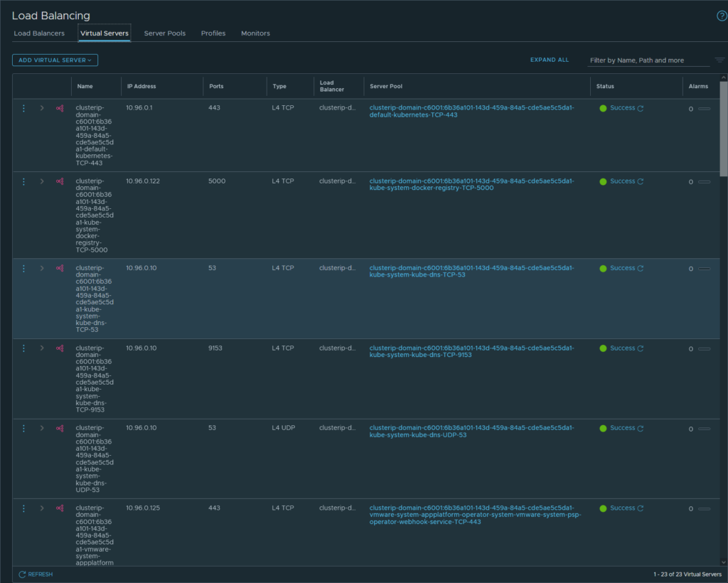The height and width of the screenshot is (583, 728).
Task: Click the Name column header
Action: [x=85, y=86]
